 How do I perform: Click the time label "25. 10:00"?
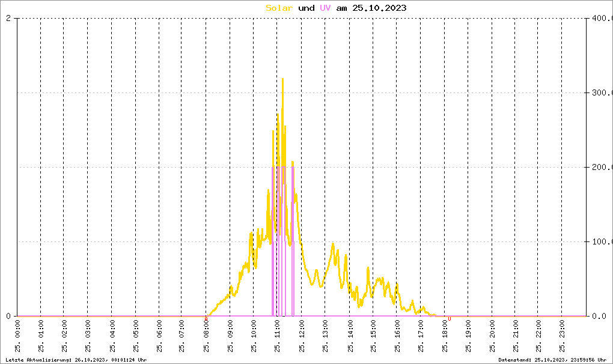pyautogui.click(x=254, y=336)
